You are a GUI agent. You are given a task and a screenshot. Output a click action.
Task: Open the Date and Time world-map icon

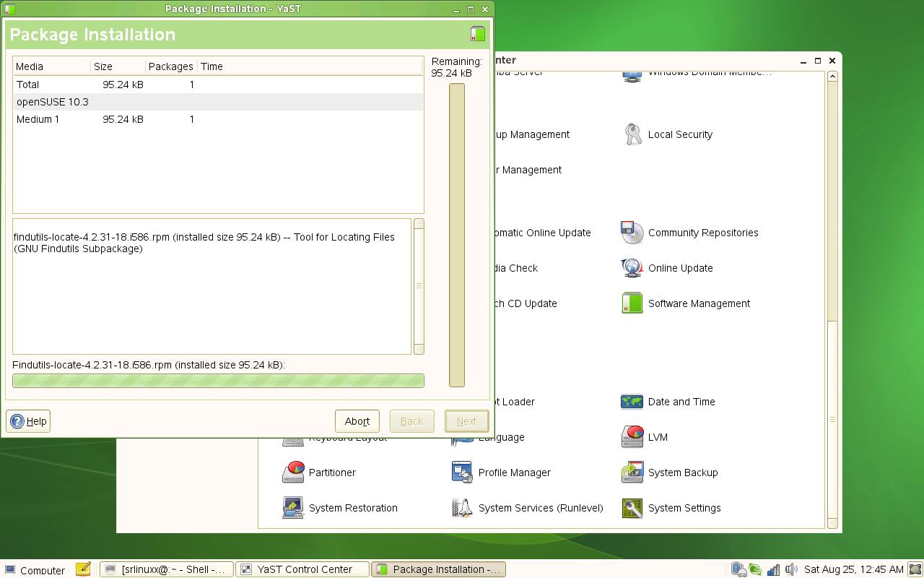pyautogui.click(x=632, y=402)
